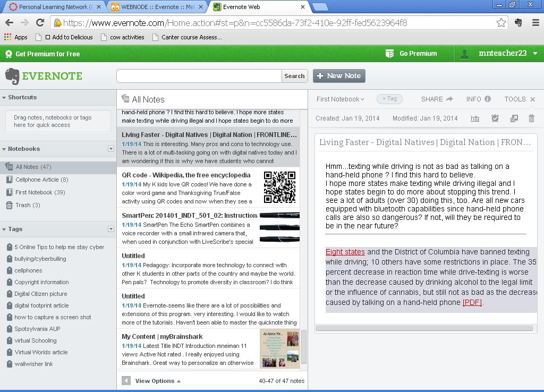This screenshot has width=544, height=392.
Task: Collapse the Shortcuts section
Action: click(x=4, y=98)
